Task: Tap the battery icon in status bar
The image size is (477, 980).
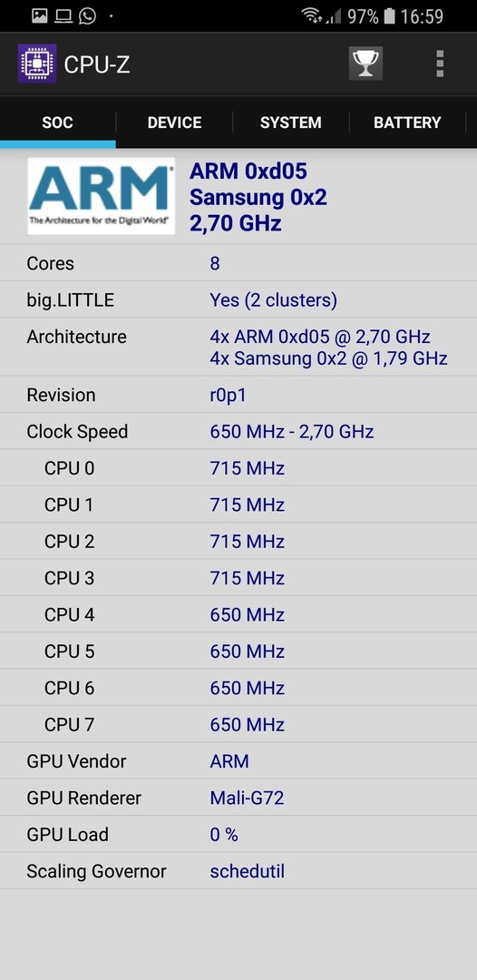Action: tap(390, 15)
